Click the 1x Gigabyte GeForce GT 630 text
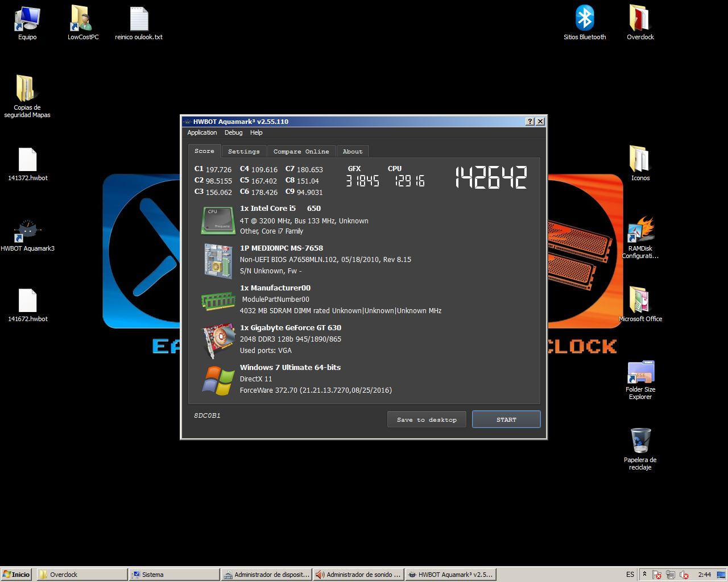The height and width of the screenshot is (582, 728). 291,328
